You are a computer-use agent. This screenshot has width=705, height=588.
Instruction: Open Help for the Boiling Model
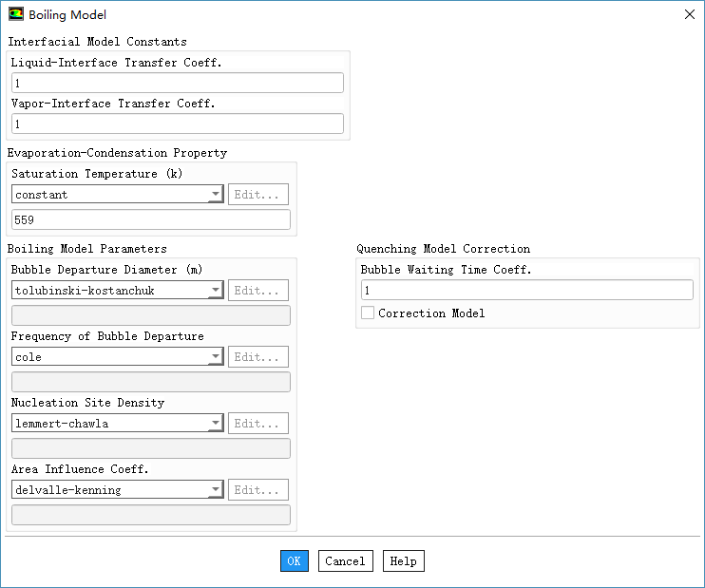click(403, 561)
